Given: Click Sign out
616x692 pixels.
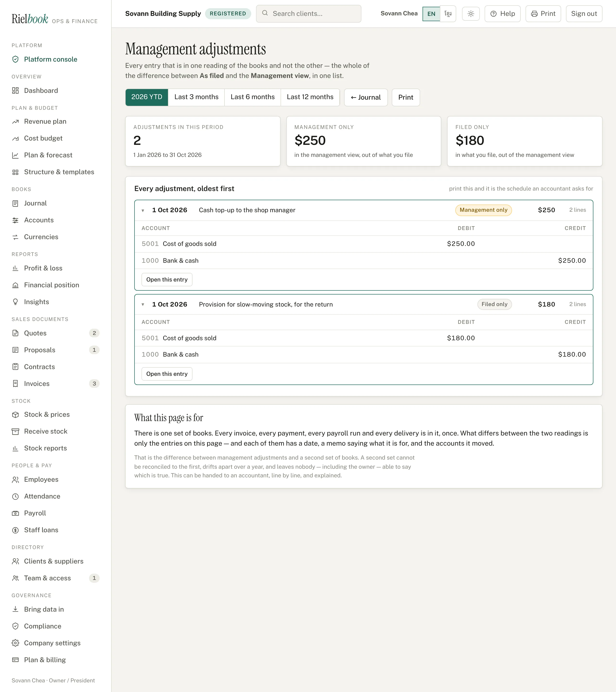Looking at the screenshot, I should click(x=584, y=14).
